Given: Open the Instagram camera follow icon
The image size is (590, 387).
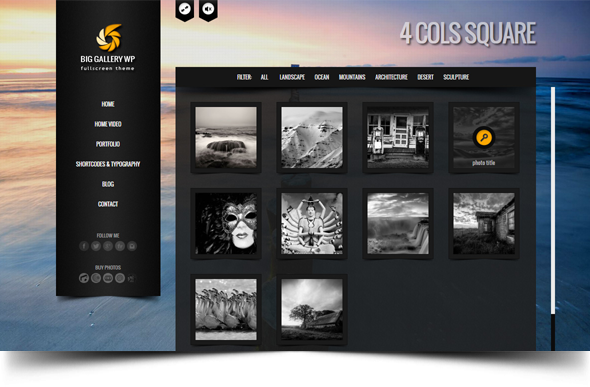Looking at the screenshot, I should (x=132, y=246).
